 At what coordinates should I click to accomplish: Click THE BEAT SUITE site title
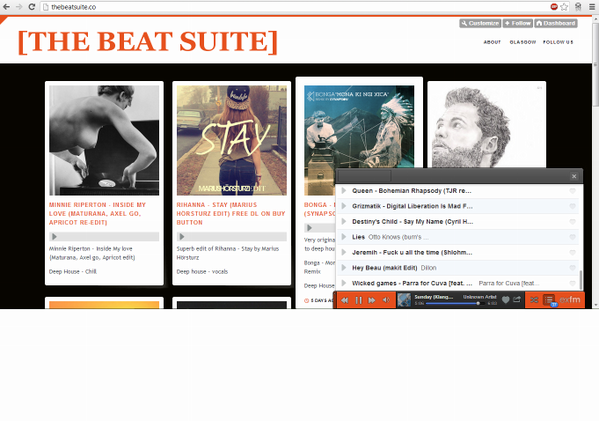click(x=147, y=41)
